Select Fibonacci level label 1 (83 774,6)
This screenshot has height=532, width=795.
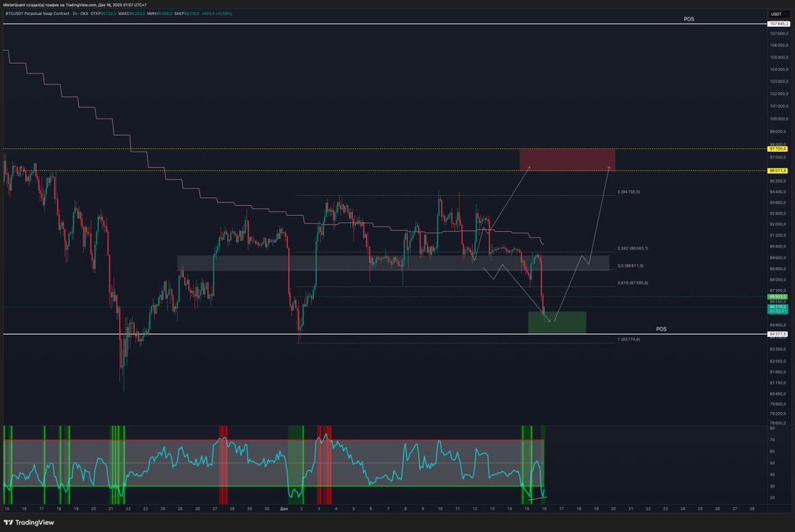click(x=629, y=339)
